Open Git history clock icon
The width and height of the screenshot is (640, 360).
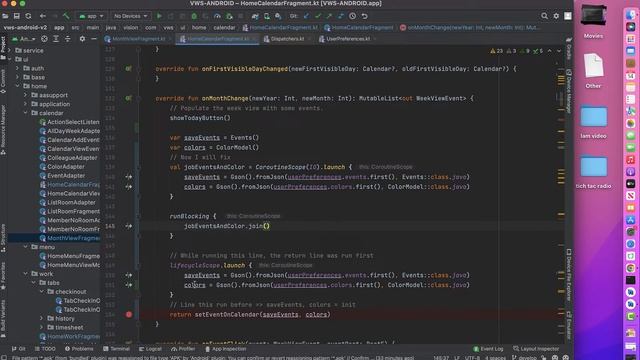[x=353, y=16]
